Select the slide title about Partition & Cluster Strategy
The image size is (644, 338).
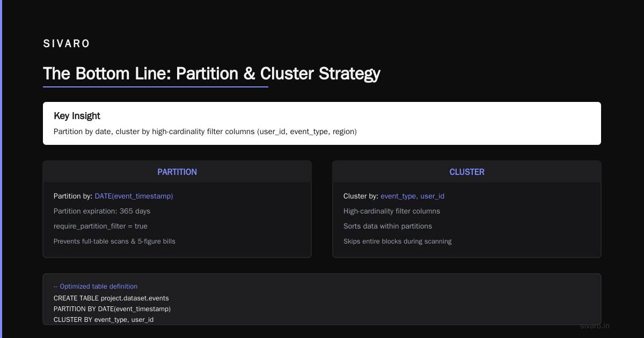click(211, 74)
